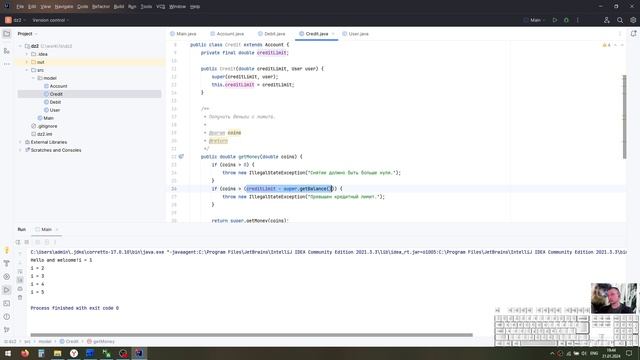
Task: Click model in the breadcrumb bar
Action: pos(45,342)
